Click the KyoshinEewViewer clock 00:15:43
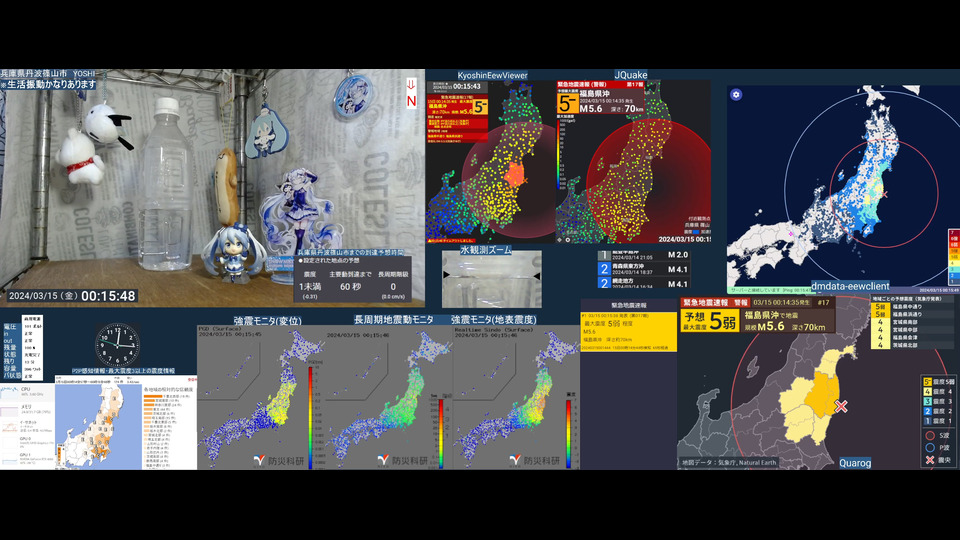960x540 pixels. (x=467, y=86)
